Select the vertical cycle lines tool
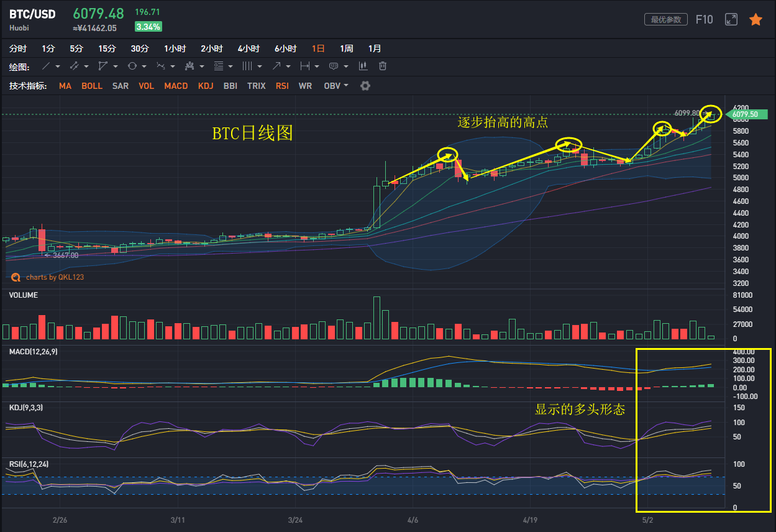Image resolution: width=776 pixels, height=532 pixels. [247, 66]
